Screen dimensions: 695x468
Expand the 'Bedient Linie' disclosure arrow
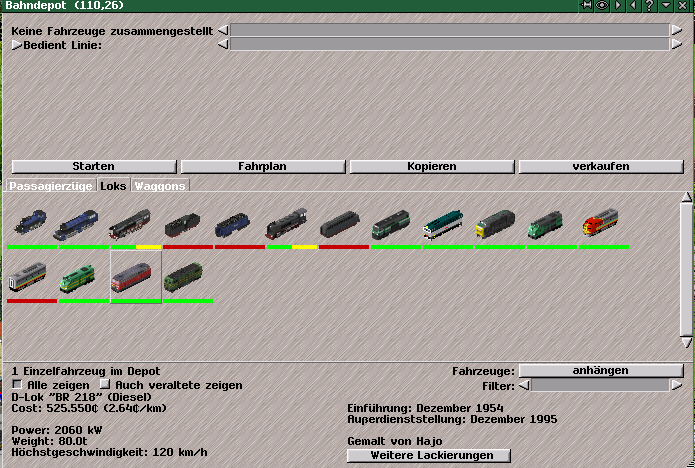pos(16,45)
